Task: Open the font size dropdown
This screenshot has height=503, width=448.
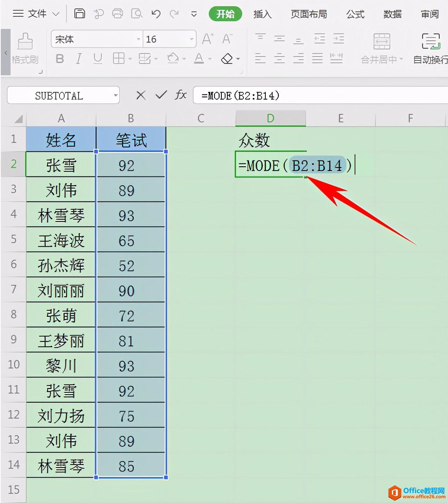Action: click(x=191, y=39)
